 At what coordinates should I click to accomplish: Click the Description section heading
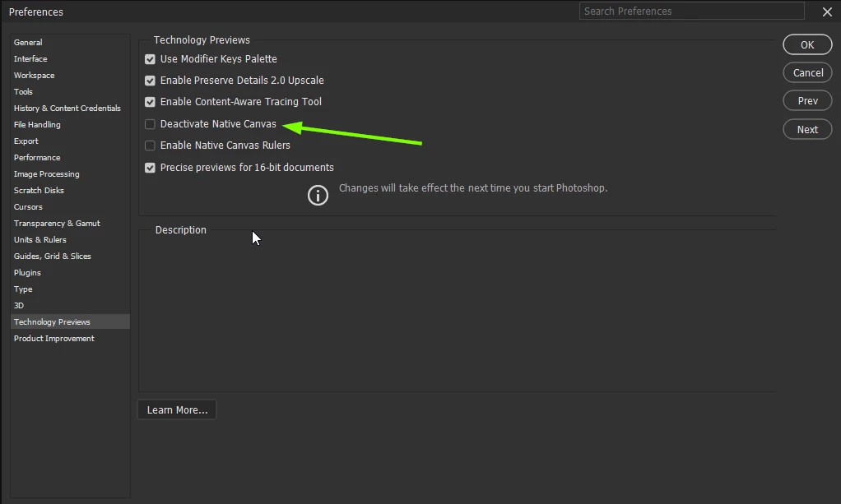tap(181, 230)
